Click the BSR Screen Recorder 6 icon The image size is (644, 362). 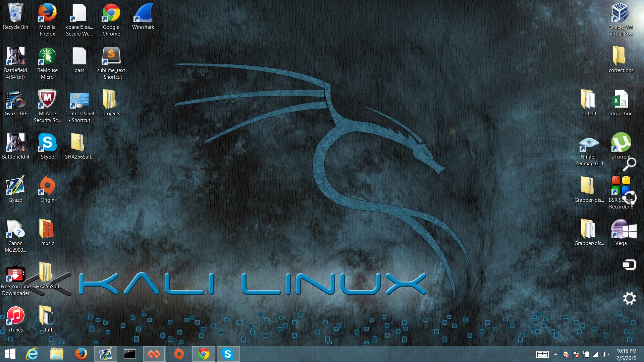click(621, 192)
